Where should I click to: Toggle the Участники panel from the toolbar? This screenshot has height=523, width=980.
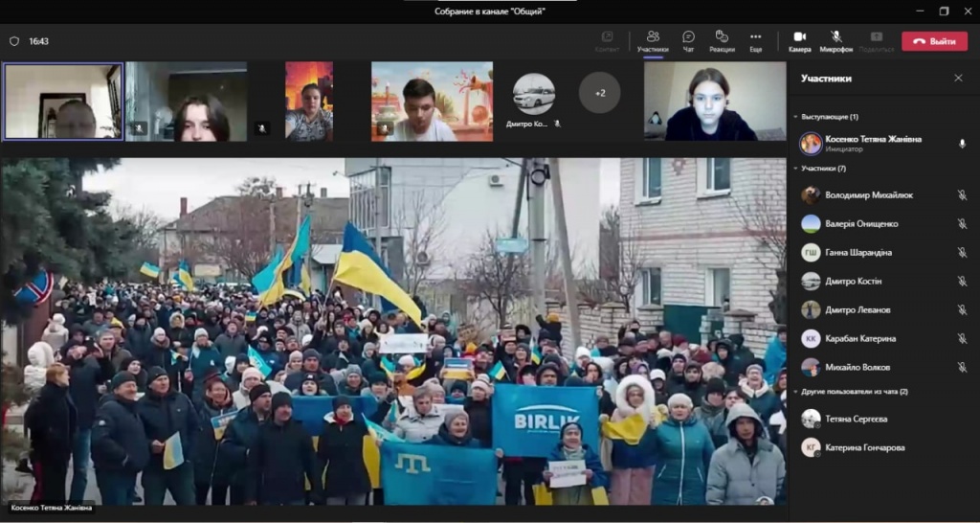(x=653, y=41)
